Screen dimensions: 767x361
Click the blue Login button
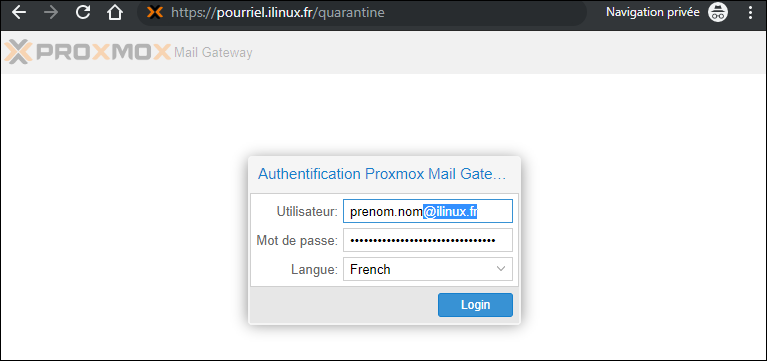[x=475, y=305]
